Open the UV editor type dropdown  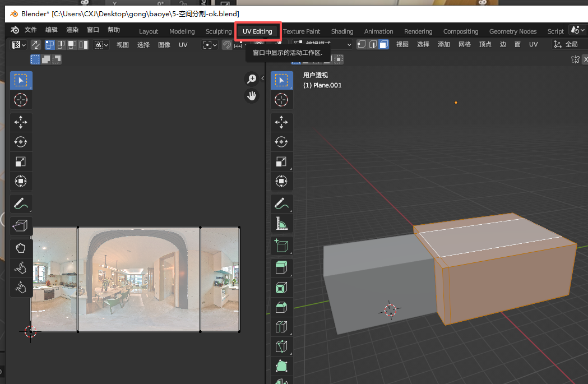coord(20,45)
